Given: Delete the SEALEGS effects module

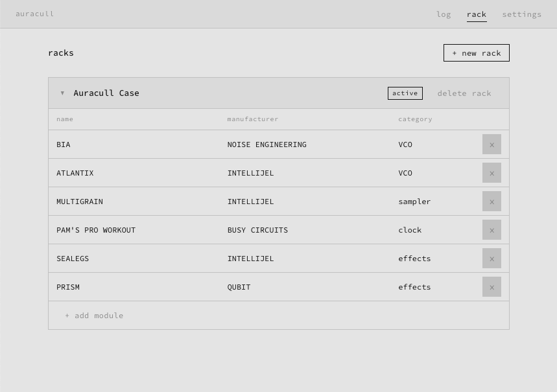Looking at the screenshot, I should 492,259.
